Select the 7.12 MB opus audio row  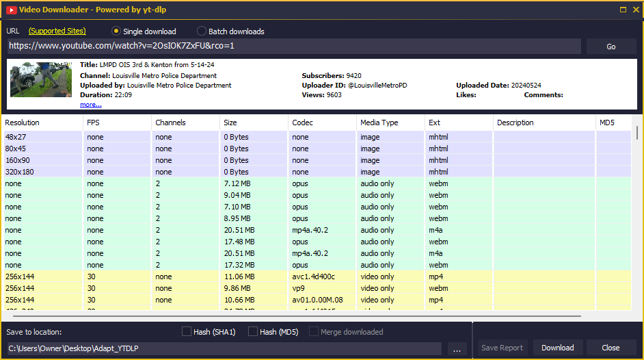click(x=317, y=183)
